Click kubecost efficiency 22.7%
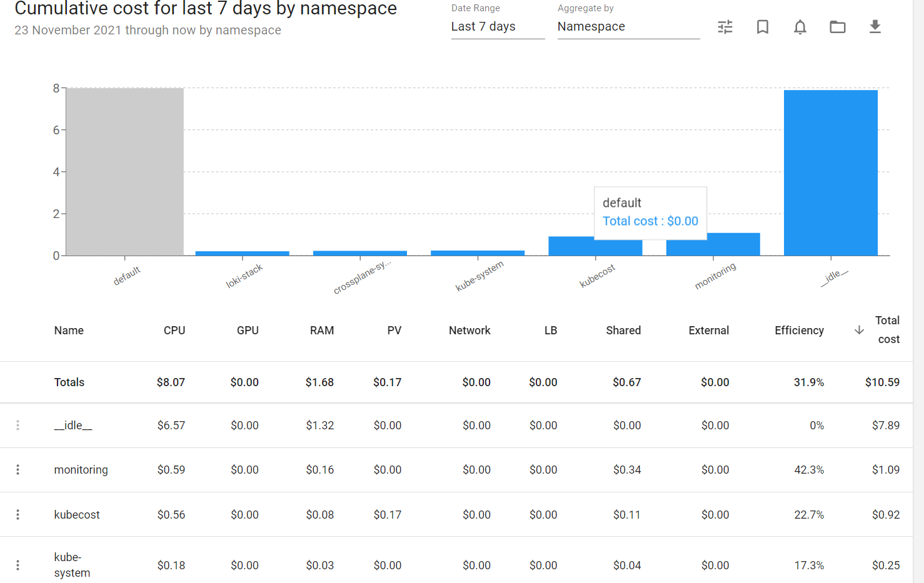Viewport: 924px width, 583px height. [809, 515]
